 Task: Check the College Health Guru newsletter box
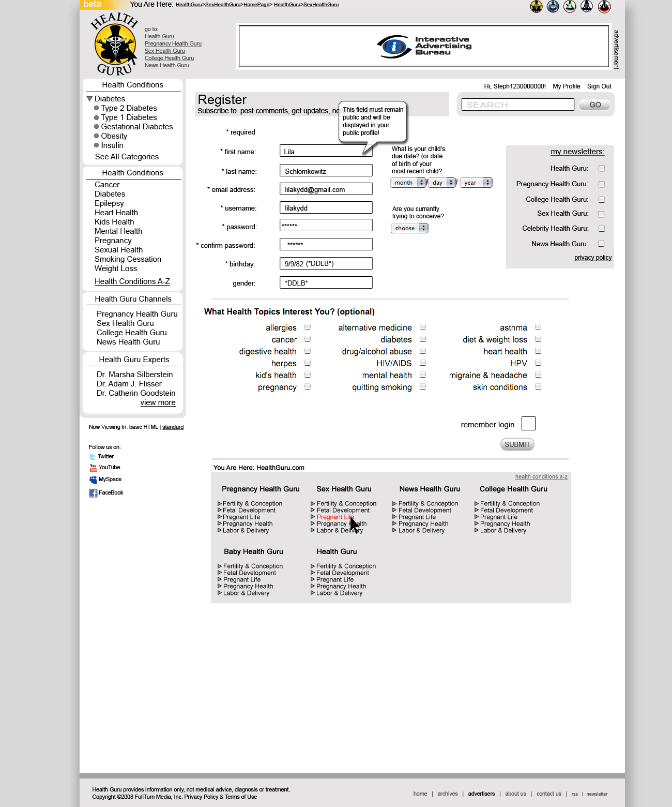click(602, 200)
